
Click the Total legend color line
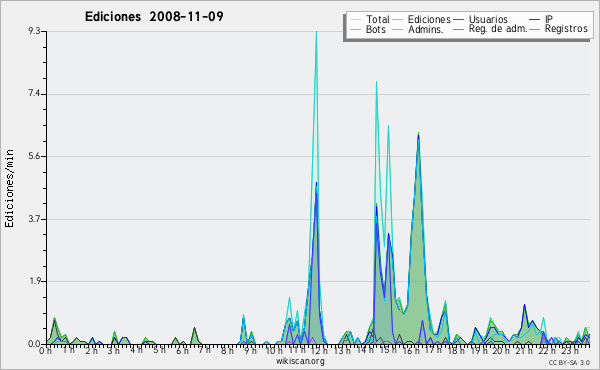355,20
